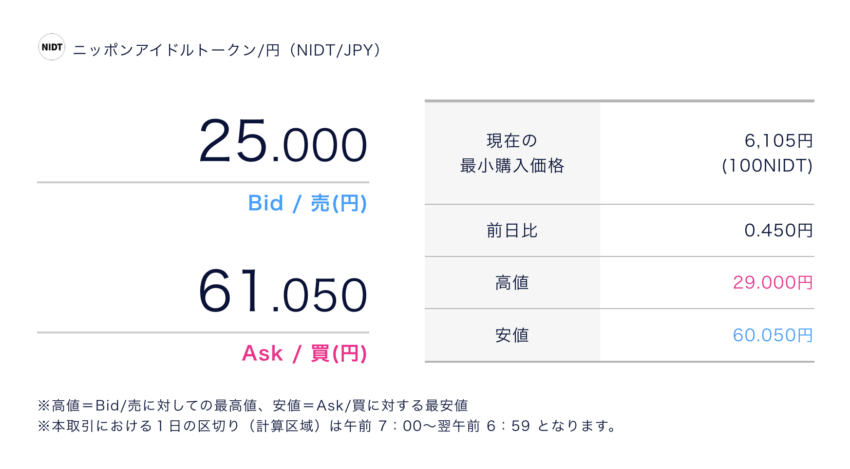Click the divider line under the Ask price
850x469 pixels.
coord(203,332)
